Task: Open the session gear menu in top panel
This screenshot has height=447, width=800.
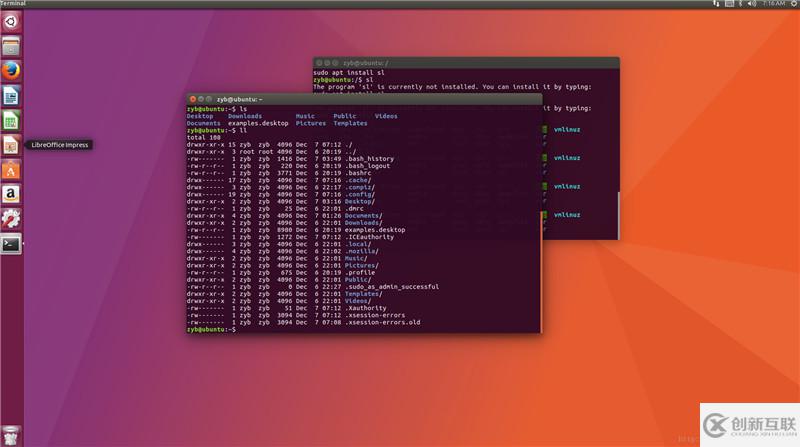Action: pyautogui.click(x=794, y=4)
